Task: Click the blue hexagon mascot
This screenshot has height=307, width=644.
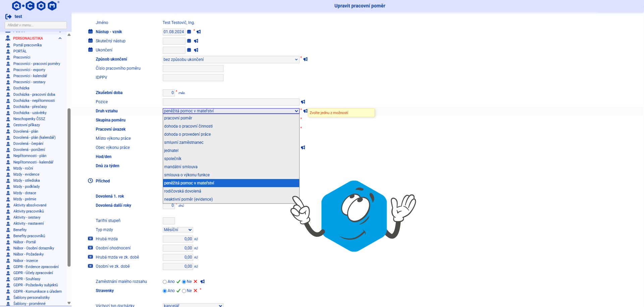Action: (x=354, y=216)
